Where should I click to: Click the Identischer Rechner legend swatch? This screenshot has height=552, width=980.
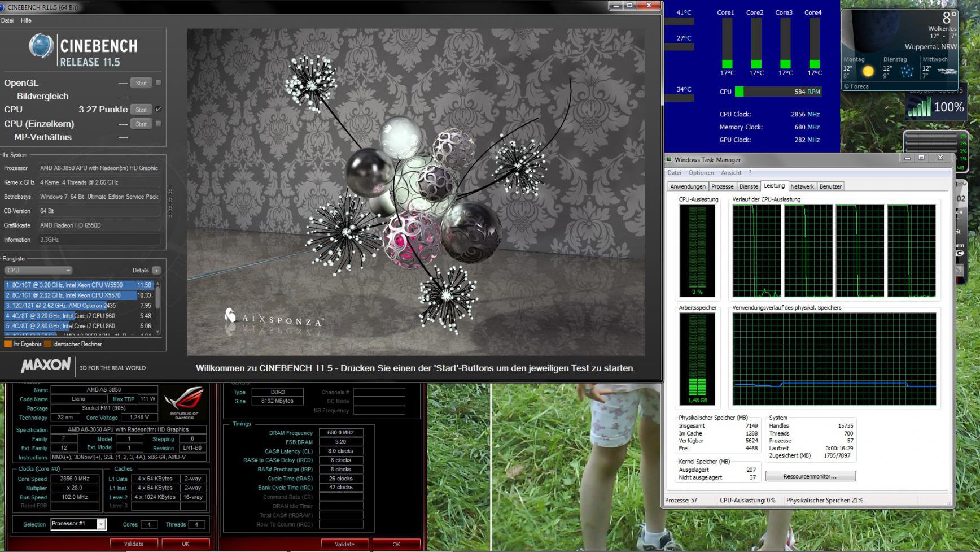pos(48,344)
